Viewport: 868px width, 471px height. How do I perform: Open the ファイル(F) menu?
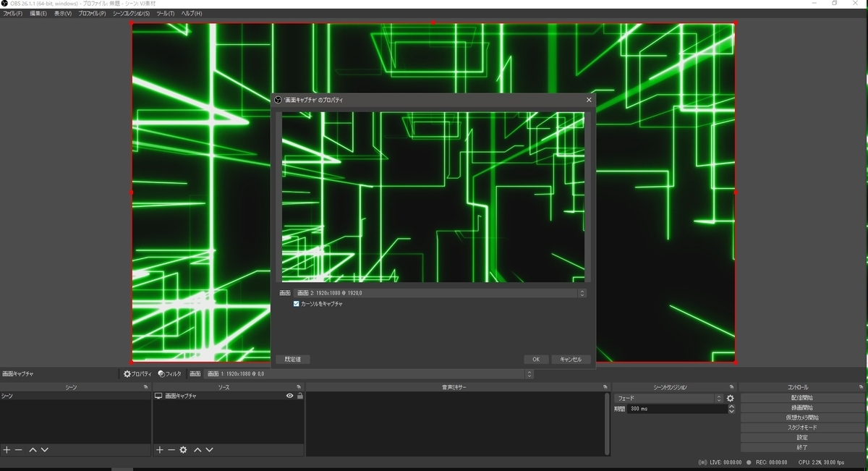12,14
